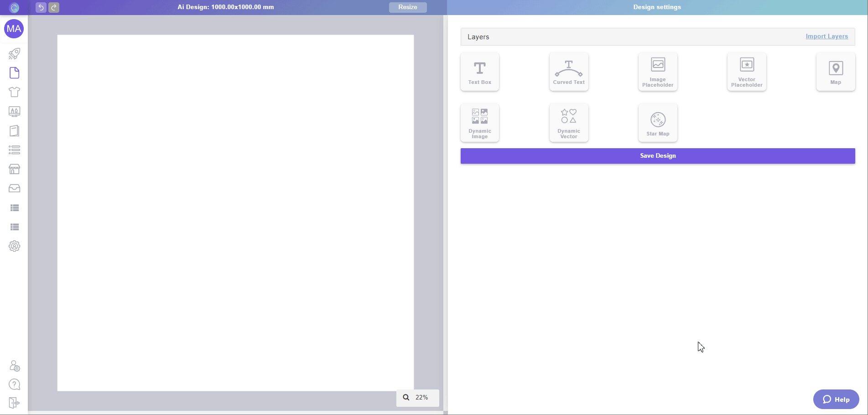The height and width of the screenshot is (415, 868).
Task: Open the storefront shop sidebar icon
Action: click(14, 169)
